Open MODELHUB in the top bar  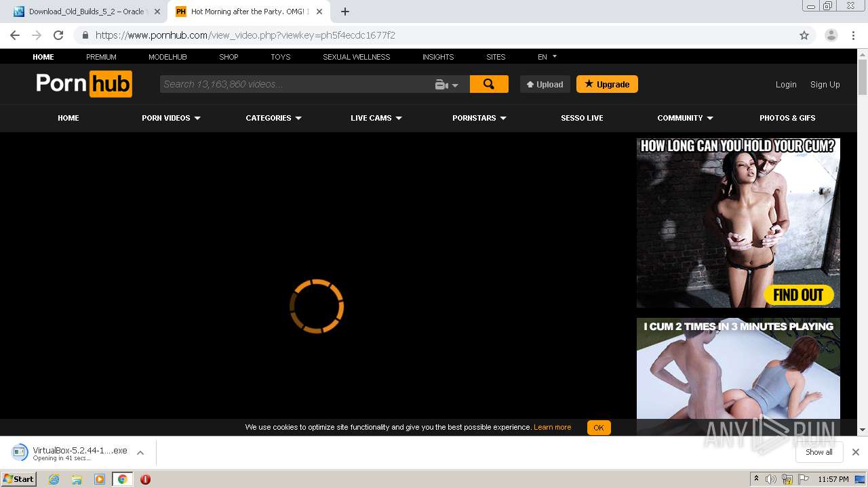coord(167,57)
